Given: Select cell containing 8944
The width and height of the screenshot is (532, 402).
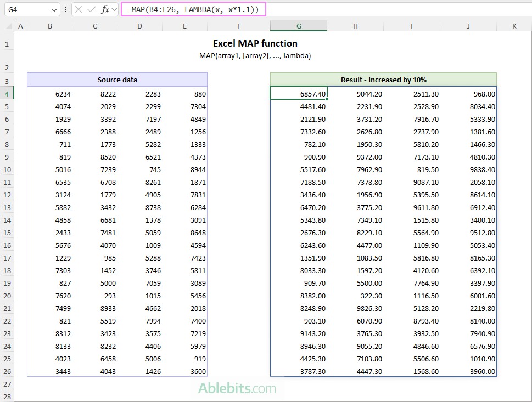Looking at the screenshot, I should pos(185,170).
